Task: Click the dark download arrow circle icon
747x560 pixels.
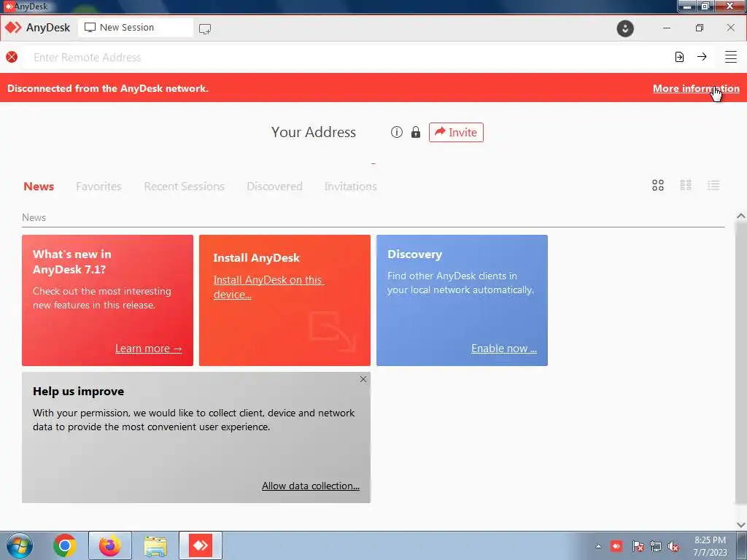Action: (625, 28)
